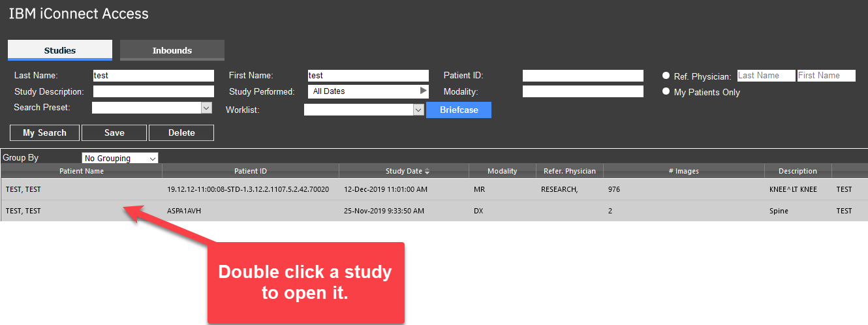Click Ref. Physician Last Name field

(766, 76)
